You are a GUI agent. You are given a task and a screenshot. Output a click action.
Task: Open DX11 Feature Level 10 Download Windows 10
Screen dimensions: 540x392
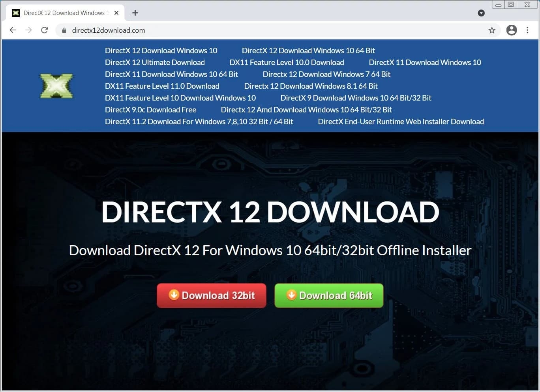coord(180,98)
